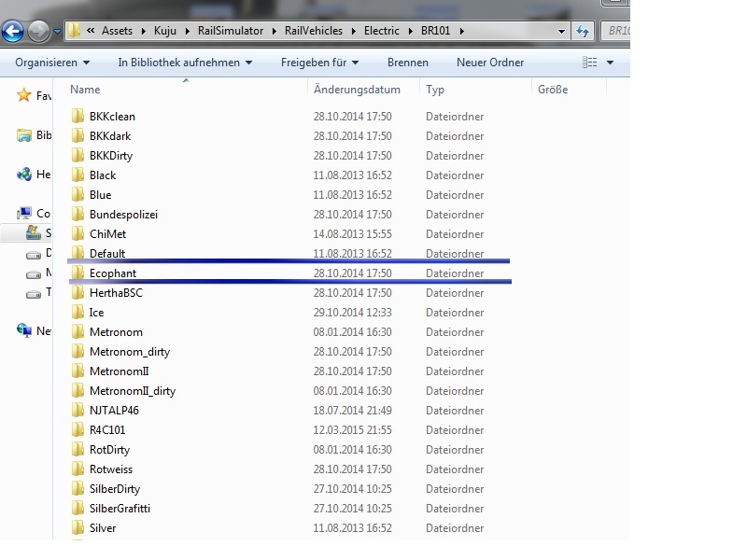Click the Back navigation arrow
The width and height of the screenshot is (747, 560).
pos(13,32)
